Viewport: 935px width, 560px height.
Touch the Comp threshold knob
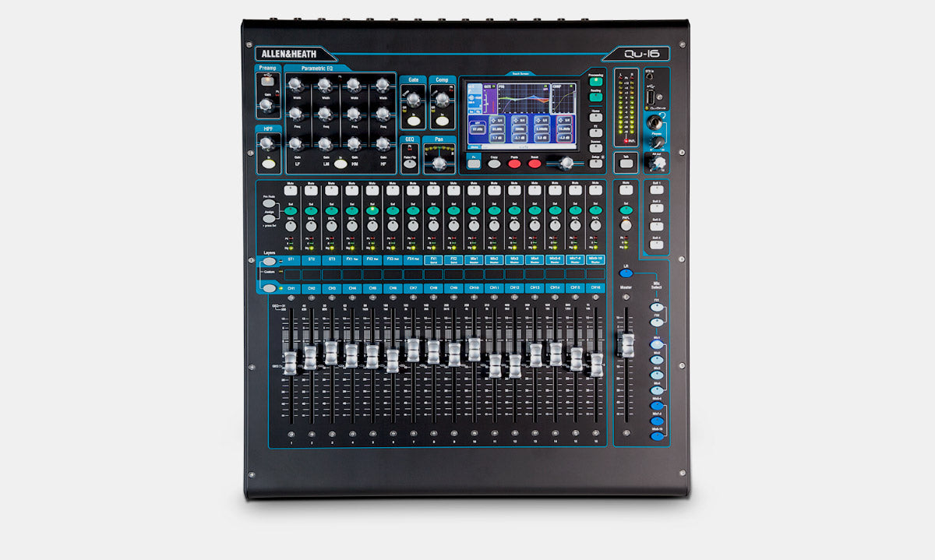tap(442, 100)
